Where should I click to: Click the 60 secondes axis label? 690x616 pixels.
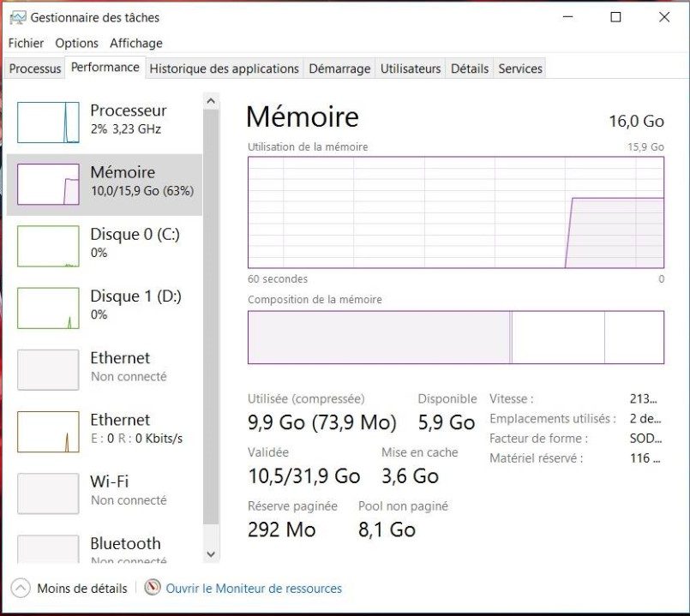[278, 279]
